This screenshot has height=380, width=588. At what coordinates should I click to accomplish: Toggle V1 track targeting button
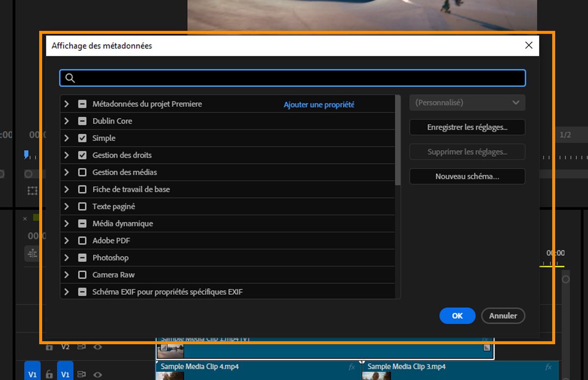(65, 371)
